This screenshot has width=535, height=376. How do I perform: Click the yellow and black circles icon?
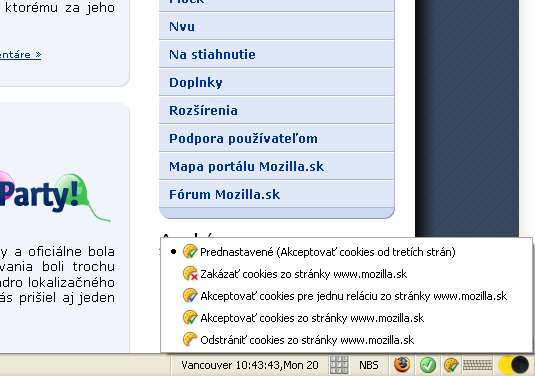[x=513, y=365]
